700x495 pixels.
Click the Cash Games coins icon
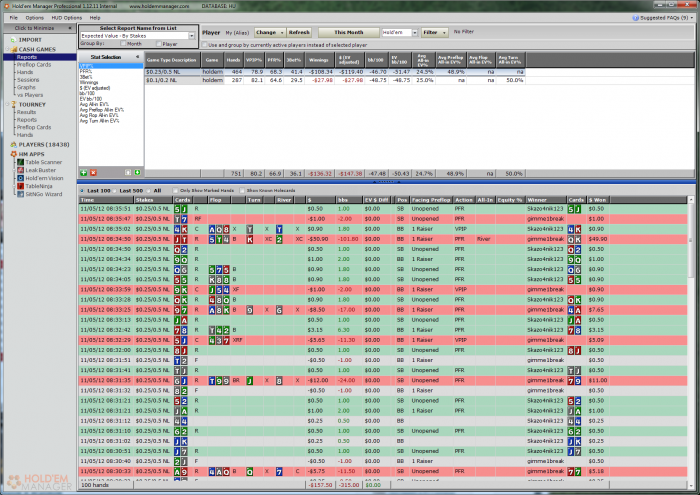click(13, 49)
